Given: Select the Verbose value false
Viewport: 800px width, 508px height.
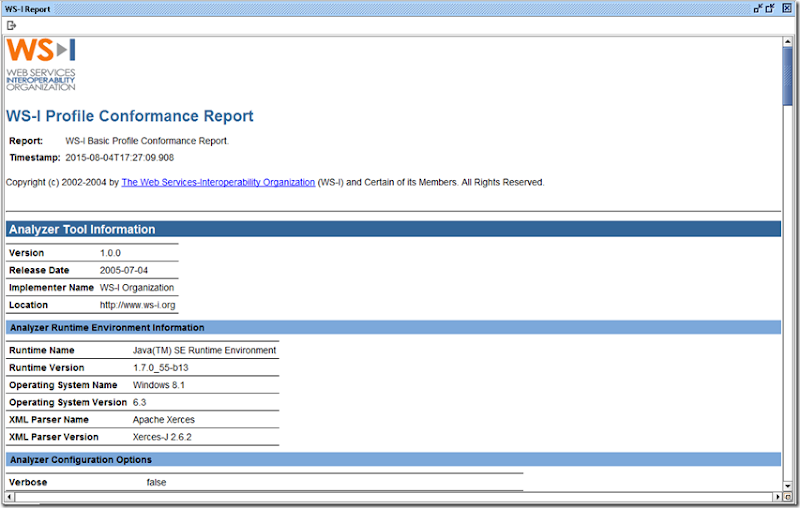Looking at the screenshot, I should 156,482.
